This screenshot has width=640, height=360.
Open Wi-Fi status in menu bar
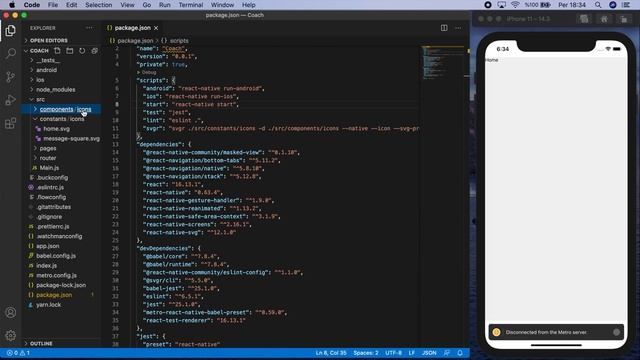[515, 5]
